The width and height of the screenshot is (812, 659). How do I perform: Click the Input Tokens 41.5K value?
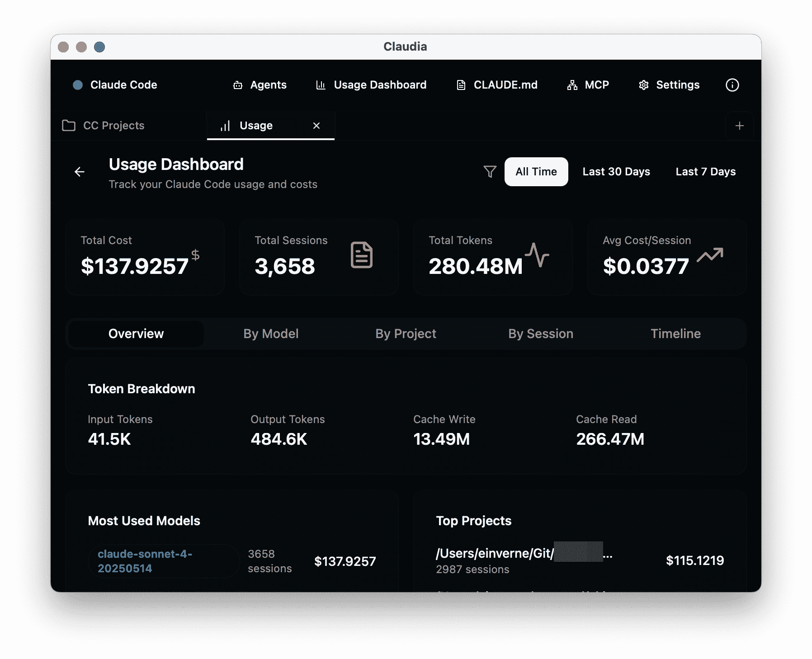pyautogui.click(x=109, y=439)
